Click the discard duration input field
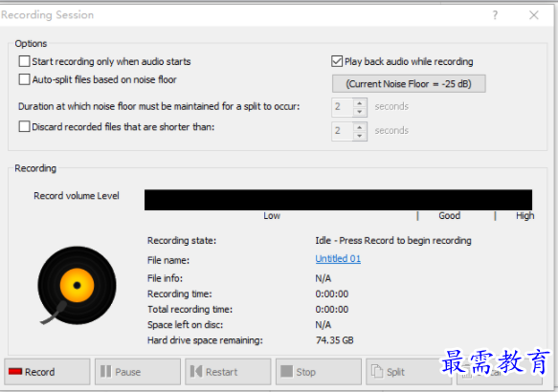This screenshot has height=392, width=558. [343, 132]
